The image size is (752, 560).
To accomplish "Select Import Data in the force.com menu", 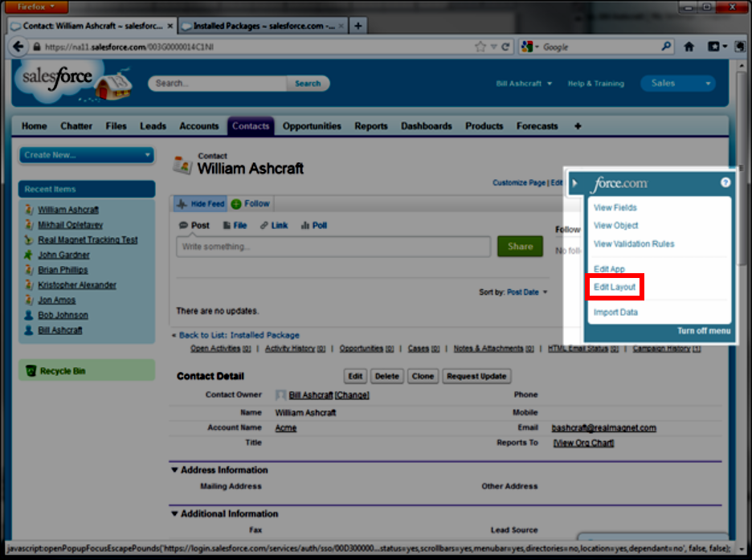I will pos(615,312).
